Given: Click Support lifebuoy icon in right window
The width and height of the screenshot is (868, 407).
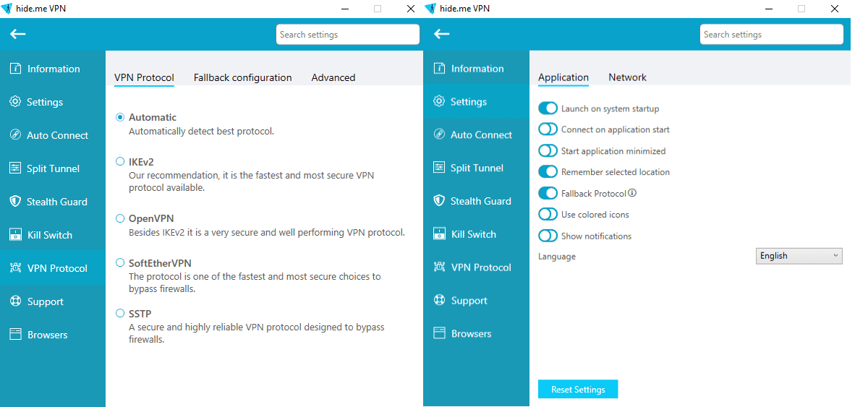Looking at the screenshot, I should (x=438, y=301).
